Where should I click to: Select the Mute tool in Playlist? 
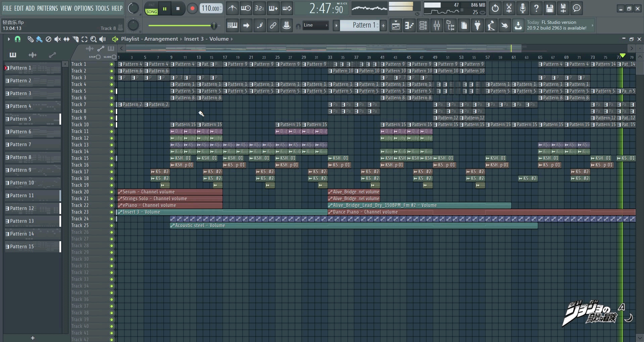(x=57, y=39)
